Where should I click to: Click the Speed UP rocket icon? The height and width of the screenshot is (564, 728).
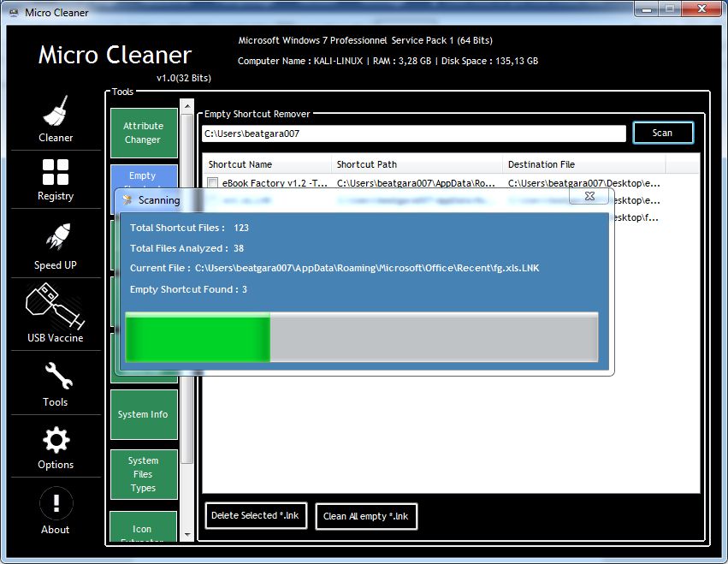[x=56, y=239]
